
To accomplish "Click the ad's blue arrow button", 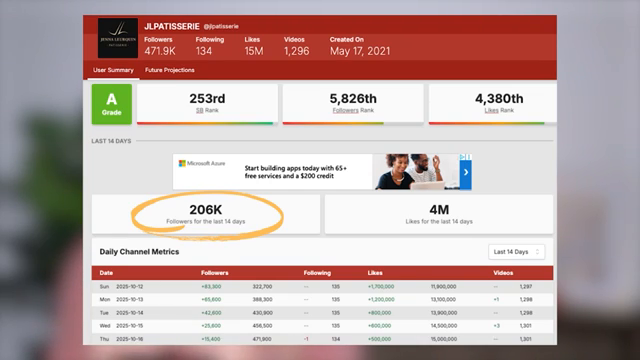I will coord(466,172).
